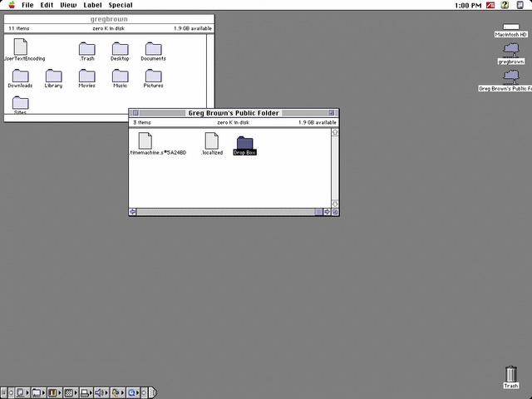Viewport: 532px width, 399px height.
Task: Select Greg Brown's Public Folder desktop volume icon
Action: [511, 81]
